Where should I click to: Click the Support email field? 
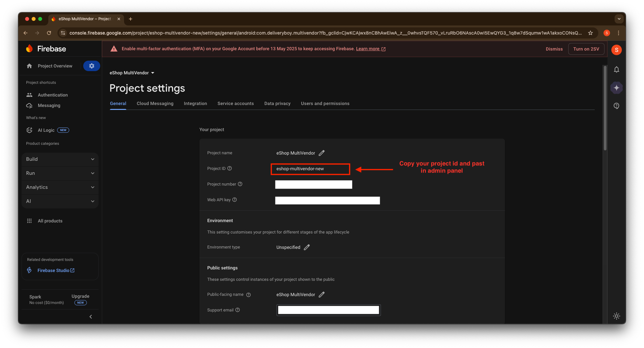[328, 310]
